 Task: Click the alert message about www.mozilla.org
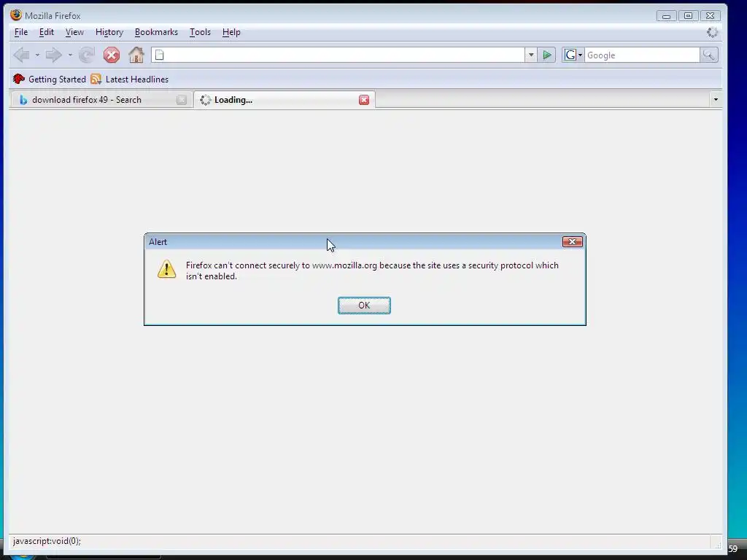pyautogui.click(x=372, y=271)
